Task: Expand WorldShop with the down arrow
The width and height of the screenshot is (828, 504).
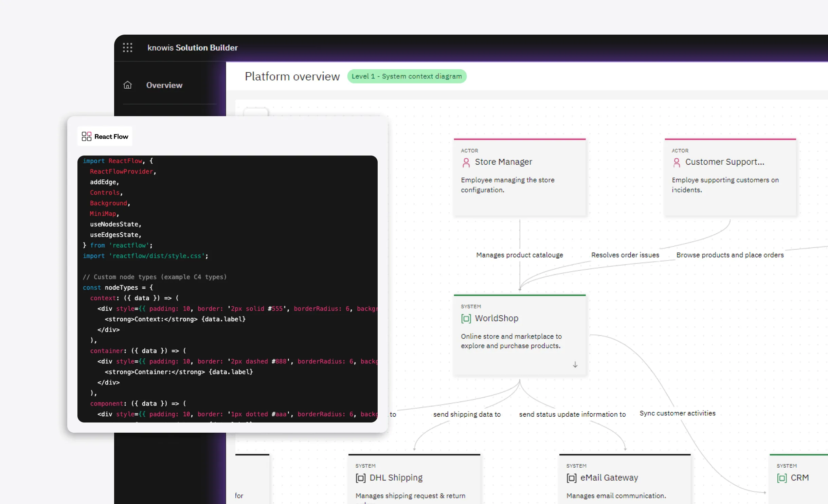Action: pos(575,365)
